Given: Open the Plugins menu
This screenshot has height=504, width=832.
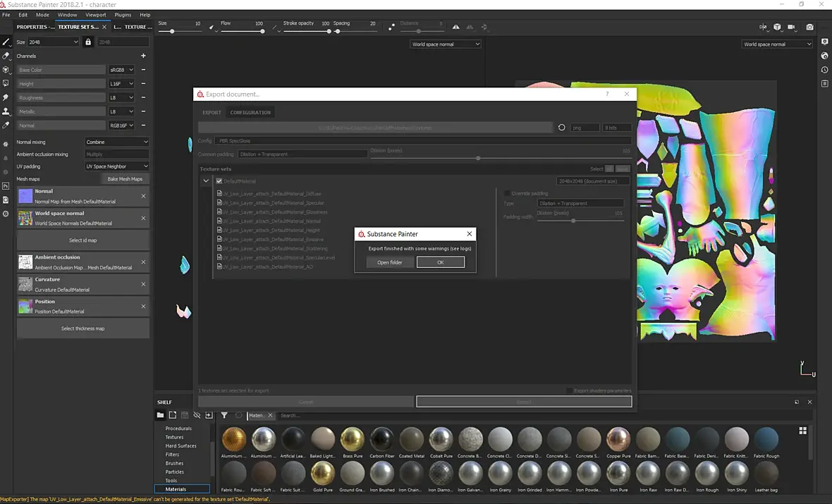Looking at the screenshot, I should coord(123,15).
